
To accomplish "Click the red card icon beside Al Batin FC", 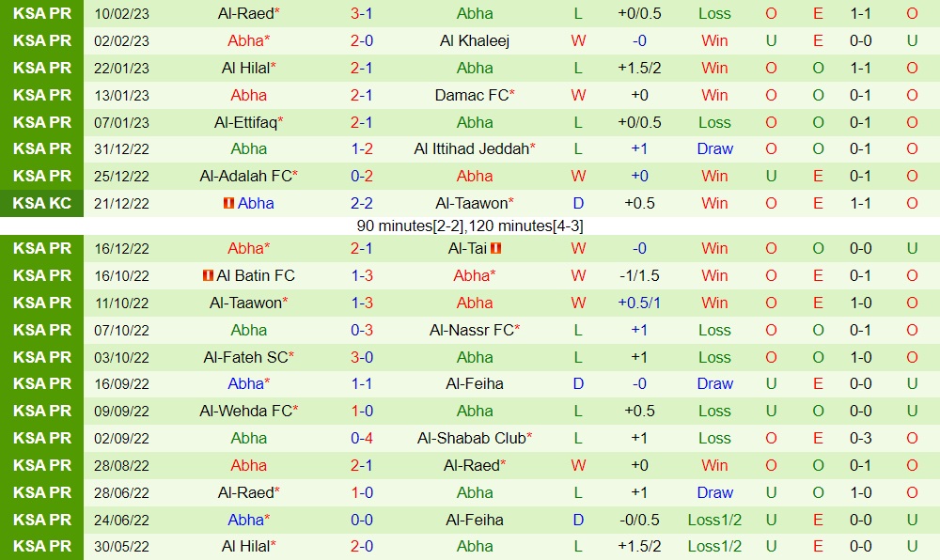I will [208, 275].
